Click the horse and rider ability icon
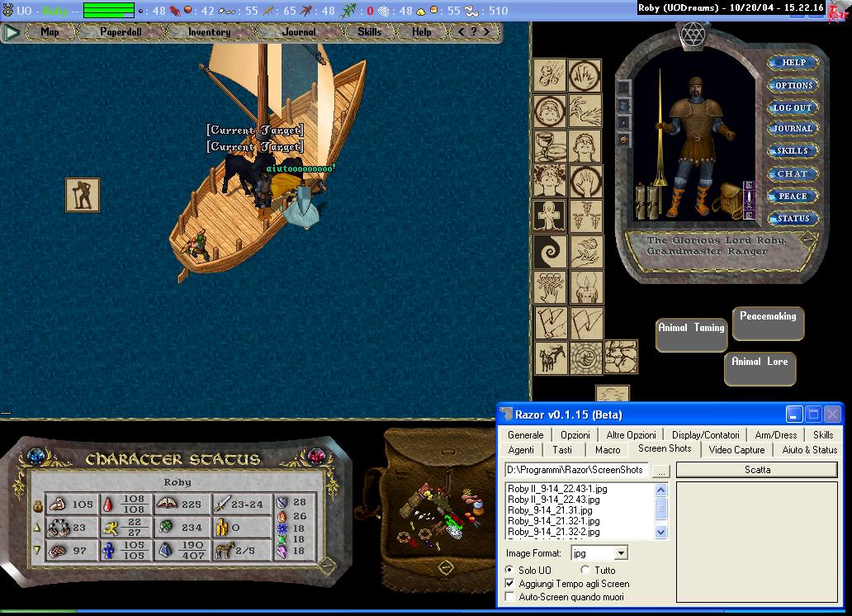Viewport: 852px width, 616px height. click(551, 358)
